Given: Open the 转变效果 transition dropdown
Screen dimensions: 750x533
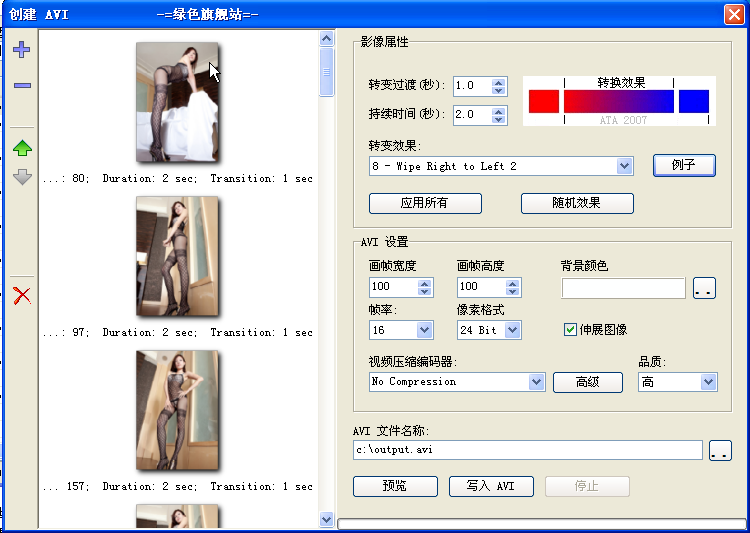Looking at the screenshot, I should tap(624, 167).
